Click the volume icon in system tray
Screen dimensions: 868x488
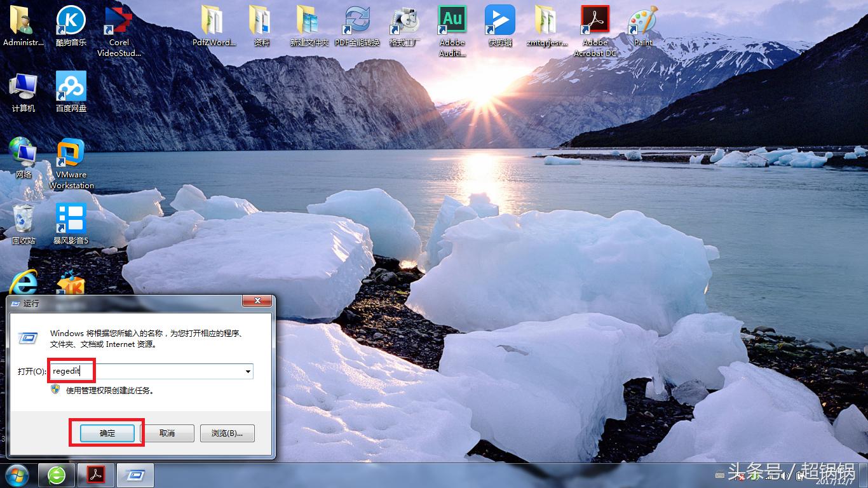pos(783,477)
